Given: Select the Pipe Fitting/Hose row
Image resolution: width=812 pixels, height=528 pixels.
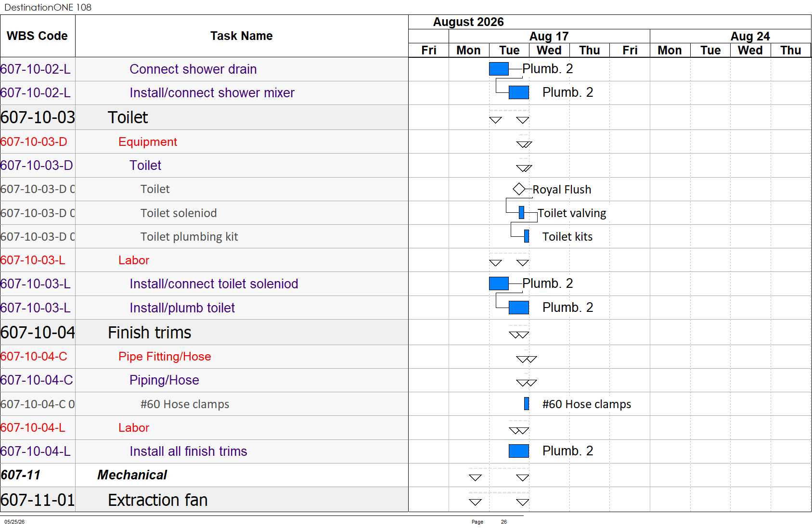Looking at the screenshot, I should coord(204,357).
